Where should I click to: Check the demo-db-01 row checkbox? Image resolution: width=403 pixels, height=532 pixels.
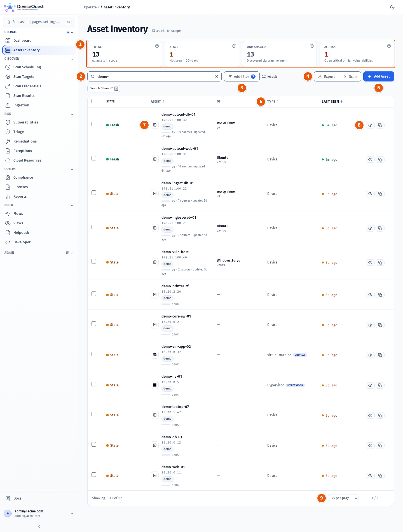point(94,444)
